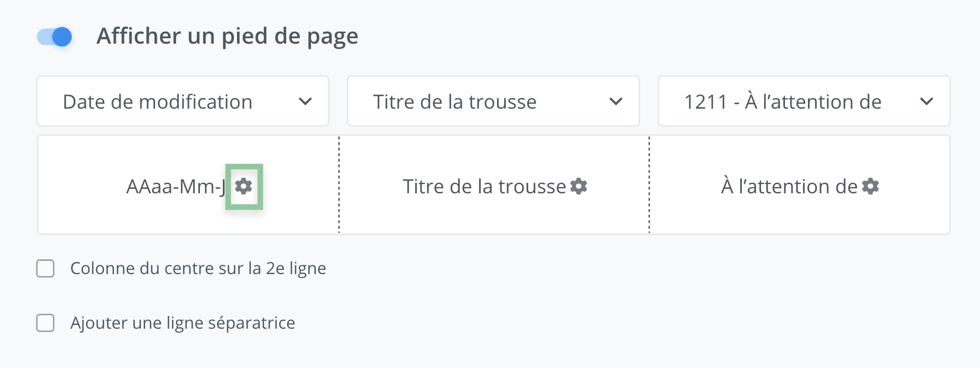980x368 pixels.
Task: Click the Titre de la trousse text in footer preview
Action: (484, 187)
